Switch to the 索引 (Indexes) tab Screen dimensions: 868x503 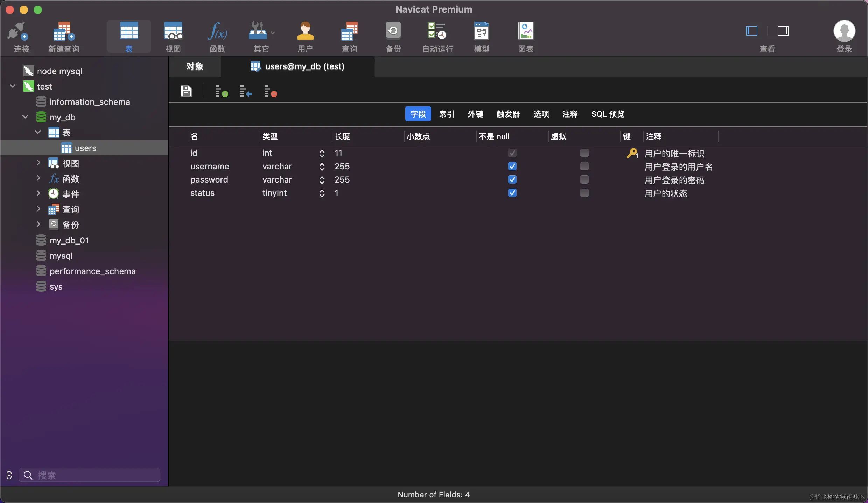[x=446, y=114]
